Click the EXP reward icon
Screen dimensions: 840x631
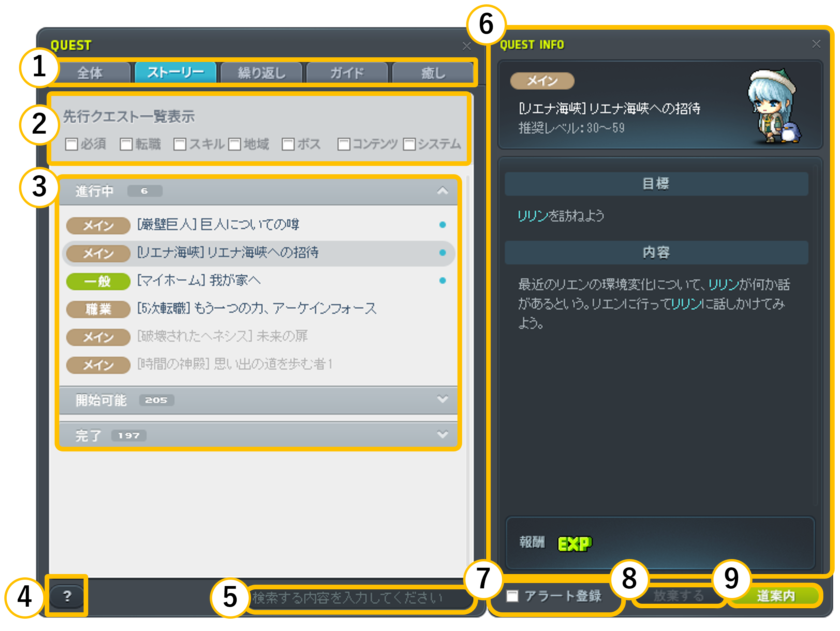click(574, 544)
